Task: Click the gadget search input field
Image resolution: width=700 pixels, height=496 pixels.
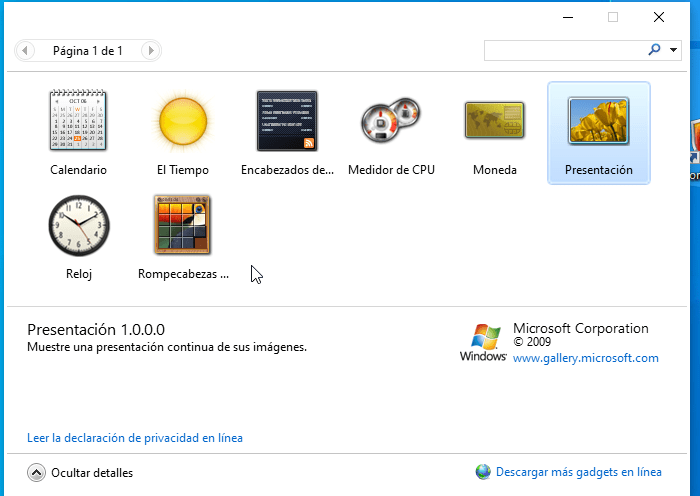Action: click(x=564, y=49)
